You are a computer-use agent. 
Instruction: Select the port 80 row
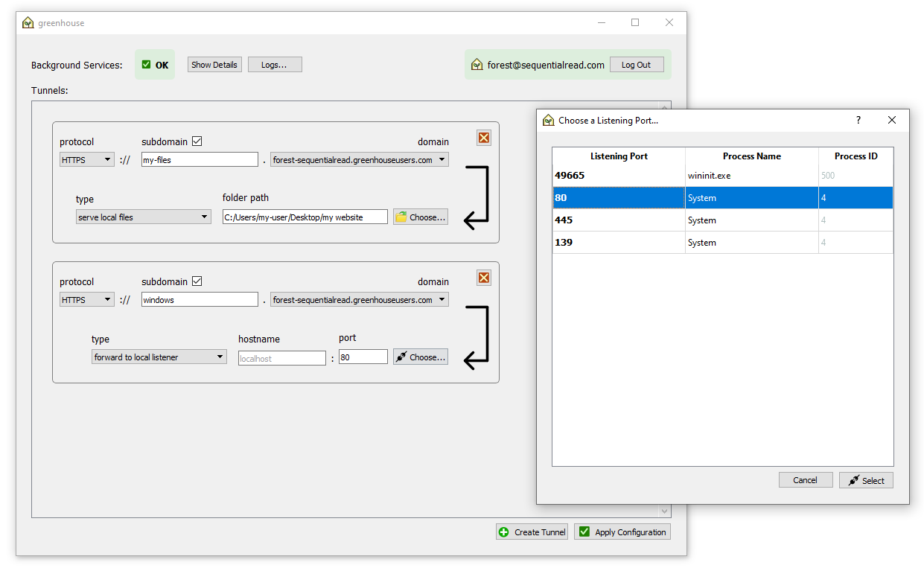(723, 198)
